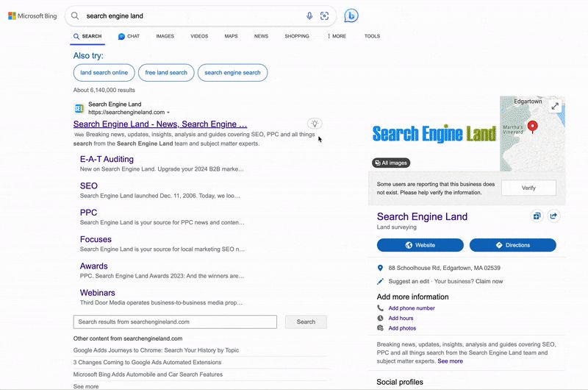Image resolution: width=588 pixels, height=390 pixels.
Task: Switch to the NEWS tab
Action: [x=261, y=36]
